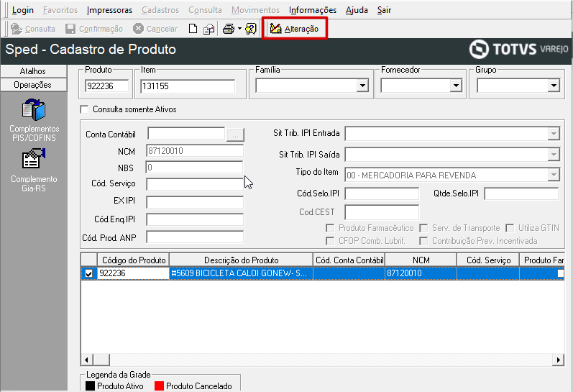Click the horizontal scrollbar thumb
The width and height of the screenshot is (573, 392).
[101, 360]
